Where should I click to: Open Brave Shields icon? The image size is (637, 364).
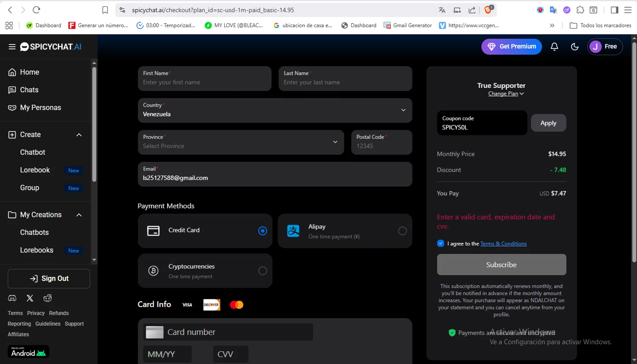(488, 9)
